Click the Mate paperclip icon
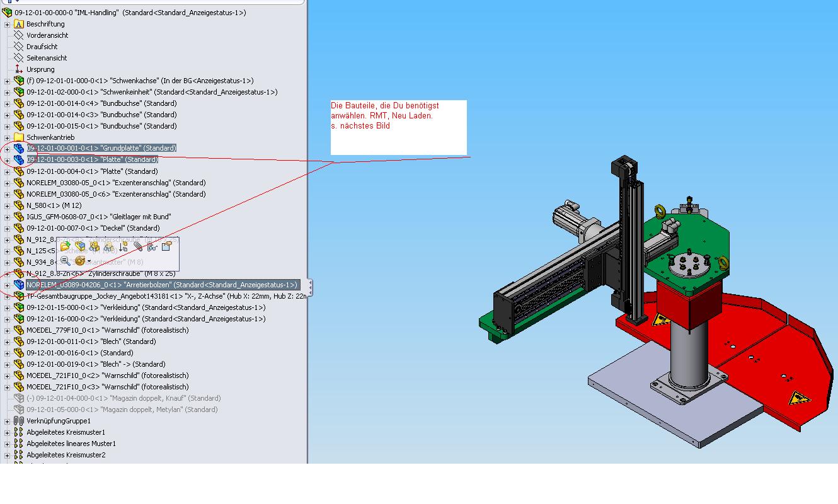This screenshot has height=504, width=838. 137,246
